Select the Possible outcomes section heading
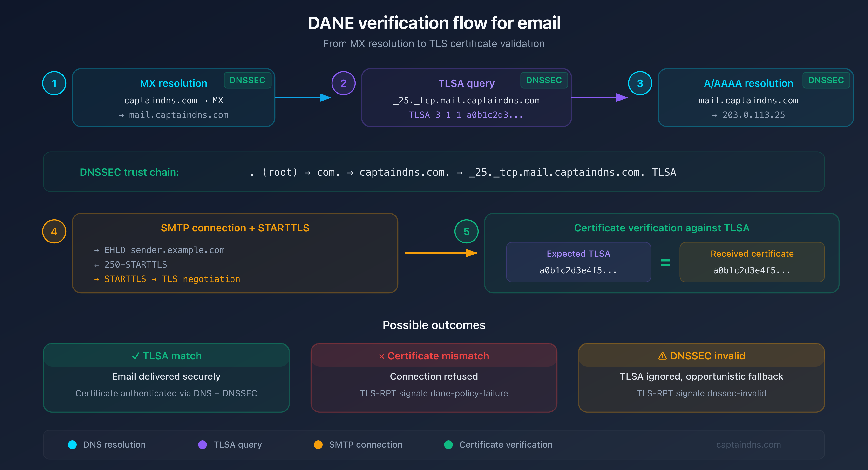Screen dimensions: 868x470 434,325
